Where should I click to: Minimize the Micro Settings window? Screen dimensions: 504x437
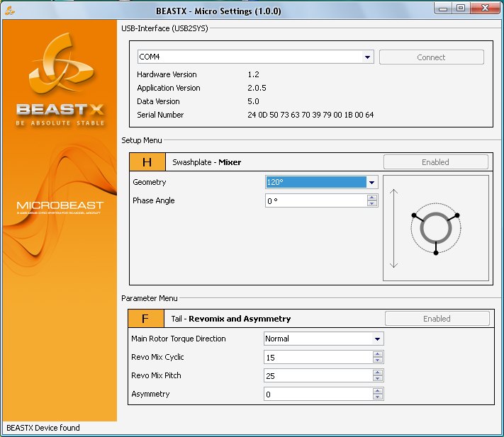click(443, 8)
